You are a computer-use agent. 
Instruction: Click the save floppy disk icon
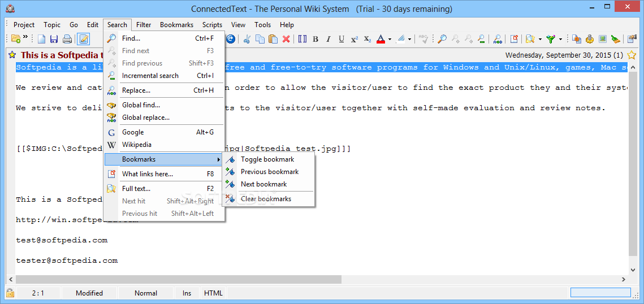pyautogui.click(x=54, y=40)
